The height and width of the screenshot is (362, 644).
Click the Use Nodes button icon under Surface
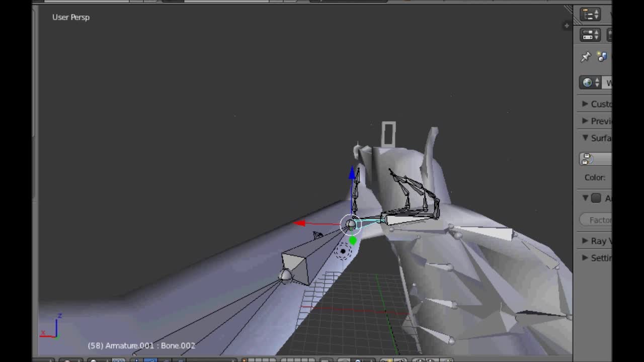(587, 159)
